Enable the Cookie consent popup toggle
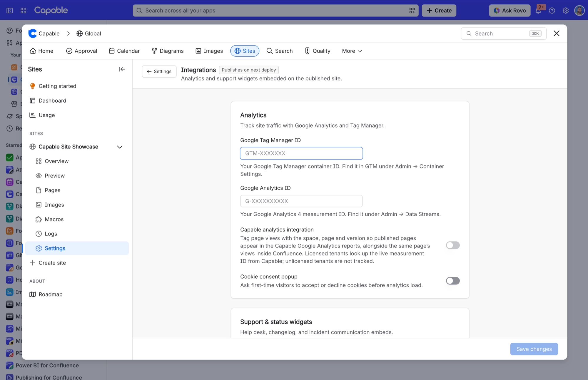588x380 pixels. coord(453,281)
